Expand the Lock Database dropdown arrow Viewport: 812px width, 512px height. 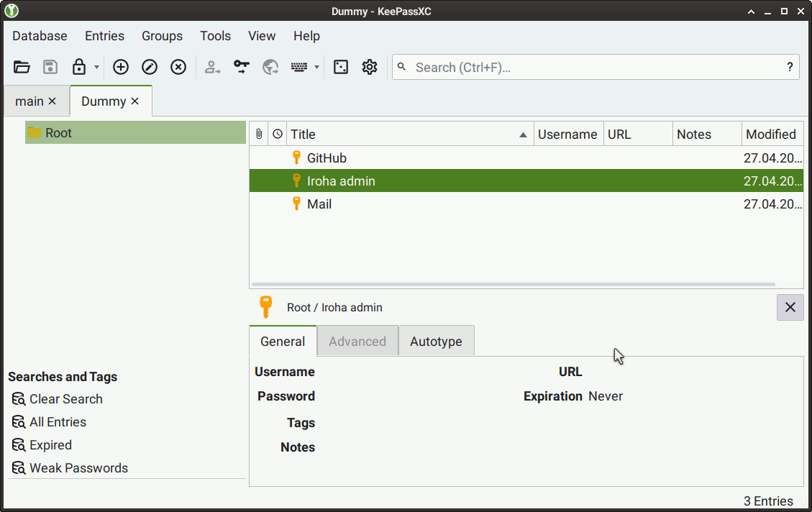[96, 68]
